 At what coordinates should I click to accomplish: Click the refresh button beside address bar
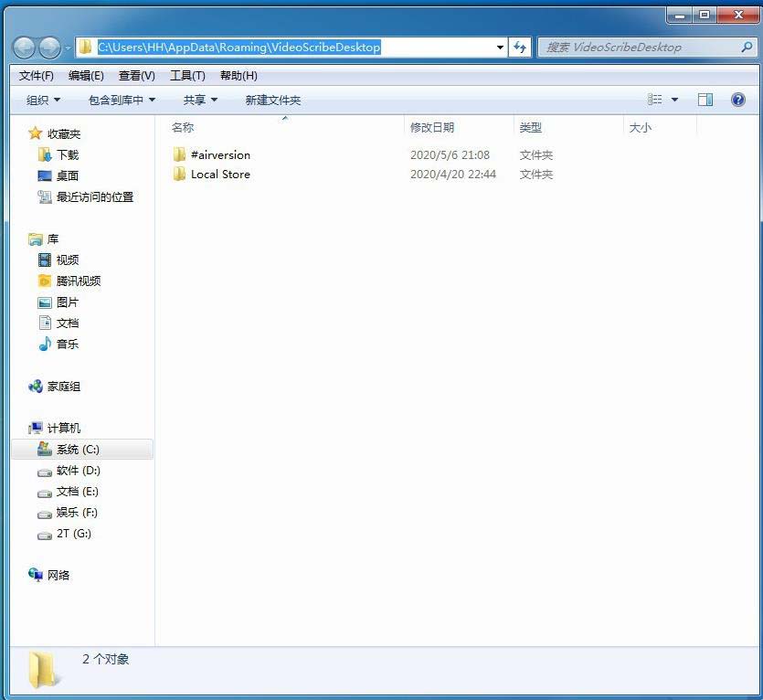pyautogui.click(x=520, y=48)
